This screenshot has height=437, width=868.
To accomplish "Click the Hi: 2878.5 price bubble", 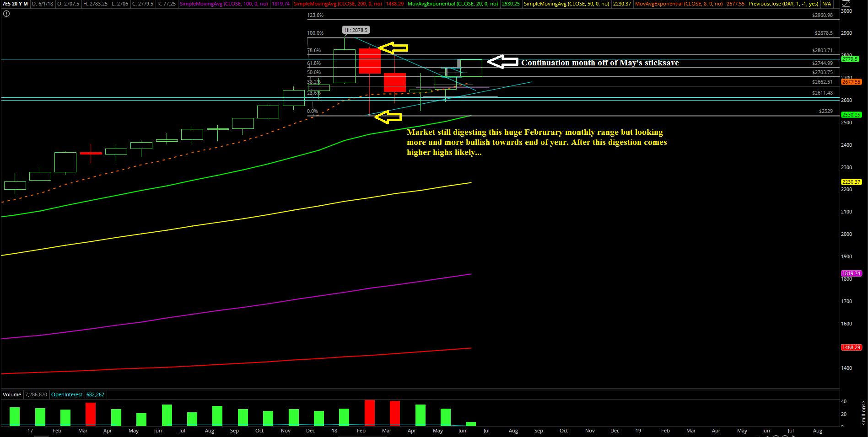I will coord(356,30).
